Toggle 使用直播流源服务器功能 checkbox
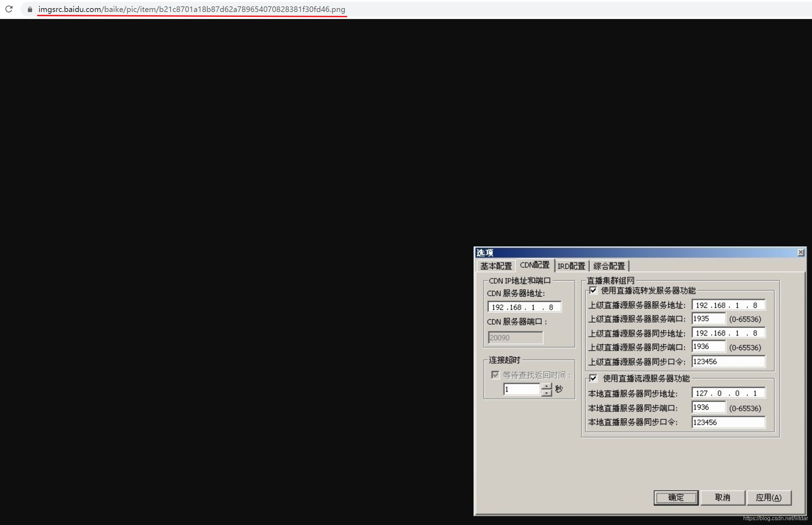Image resolution: width=812 pixels, height=525 pixels. pyautogui.click(x=593, y=378)
